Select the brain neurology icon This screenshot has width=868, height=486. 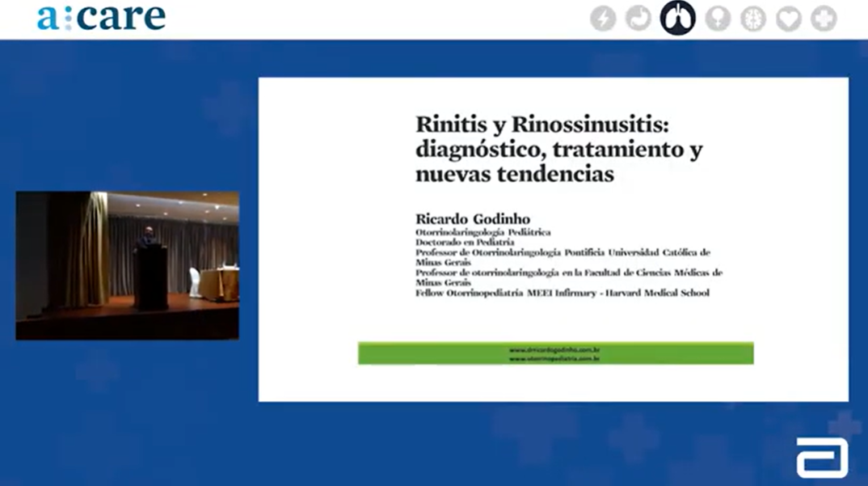click(753, 19)
